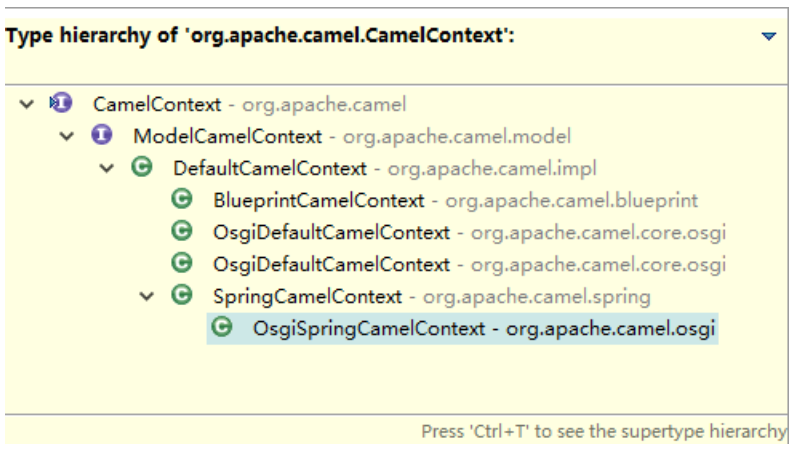Open the type hierarchy view menu dropdown
807x451 pixels.
(x=768, y=36)
